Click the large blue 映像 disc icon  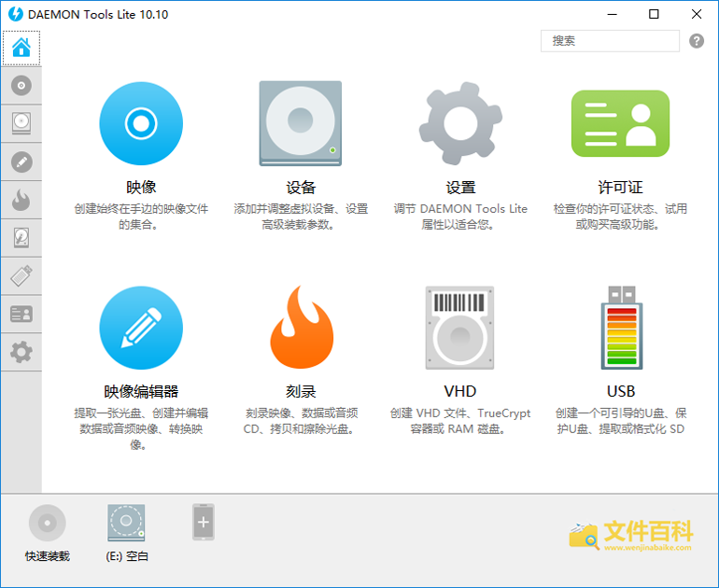[x=141, y=123]
